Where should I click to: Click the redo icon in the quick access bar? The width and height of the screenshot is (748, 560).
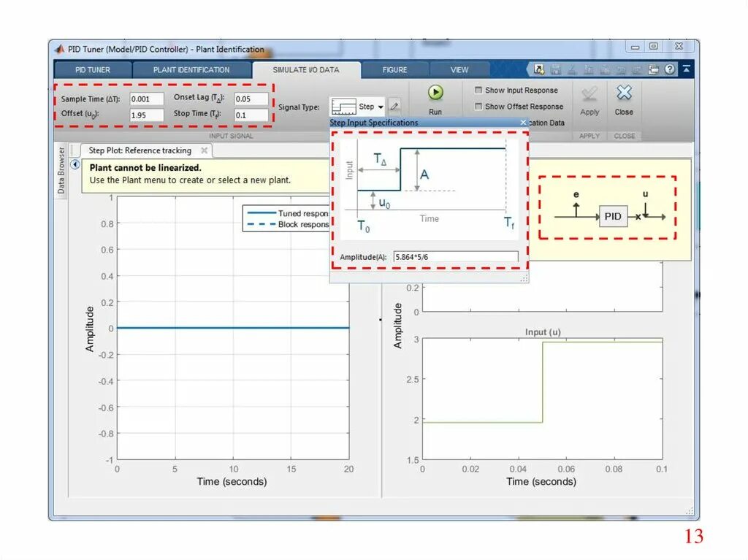pyautogui.click(x=637, y=69)
